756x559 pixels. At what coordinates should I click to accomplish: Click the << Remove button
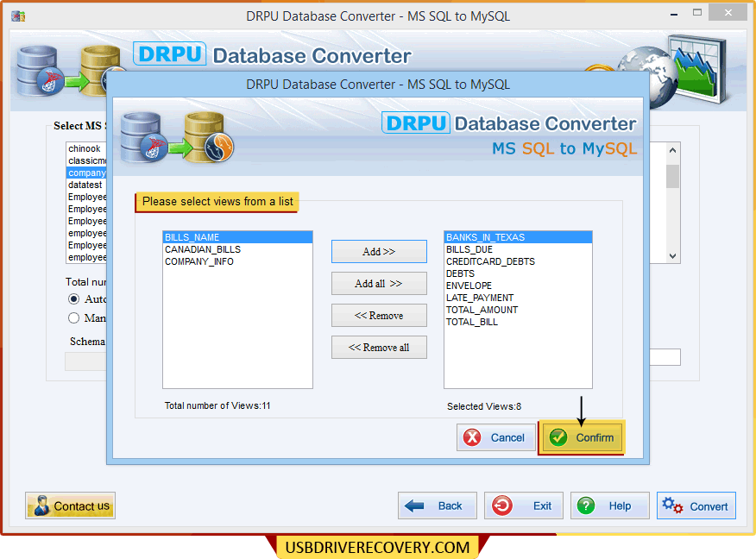(x=379, y=316)
